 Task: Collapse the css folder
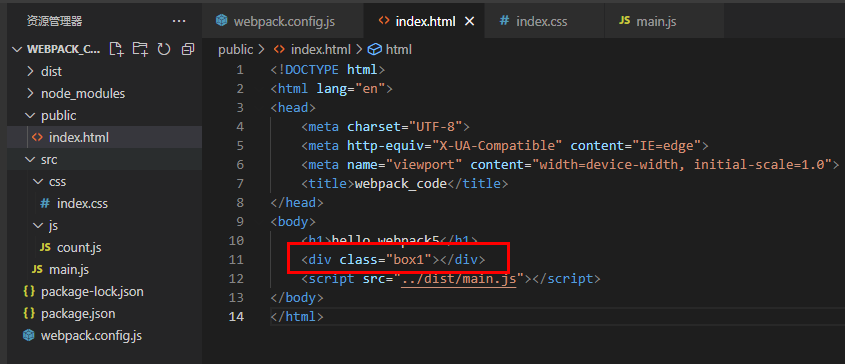(x=38, y=182)
